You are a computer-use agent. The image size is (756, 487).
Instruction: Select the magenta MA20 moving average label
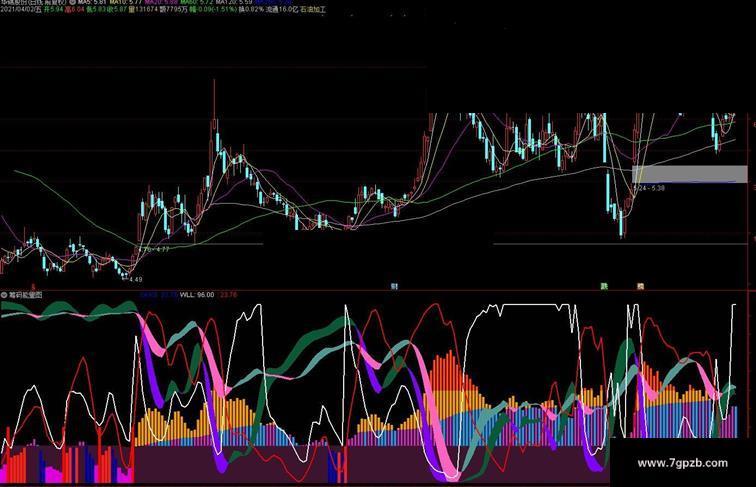pos(161,2)
